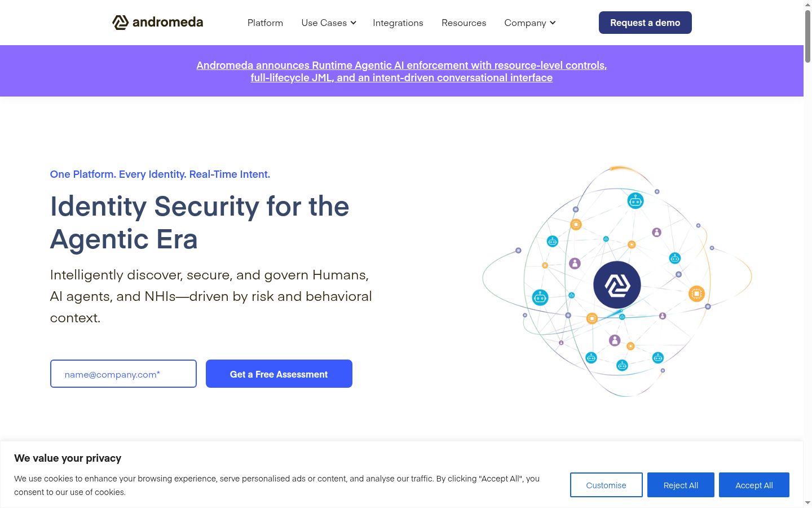The height and width of the screenshot is (508, 812).
Task: Expand the Use Cases dropdown chevron
Action: point(354,23)
